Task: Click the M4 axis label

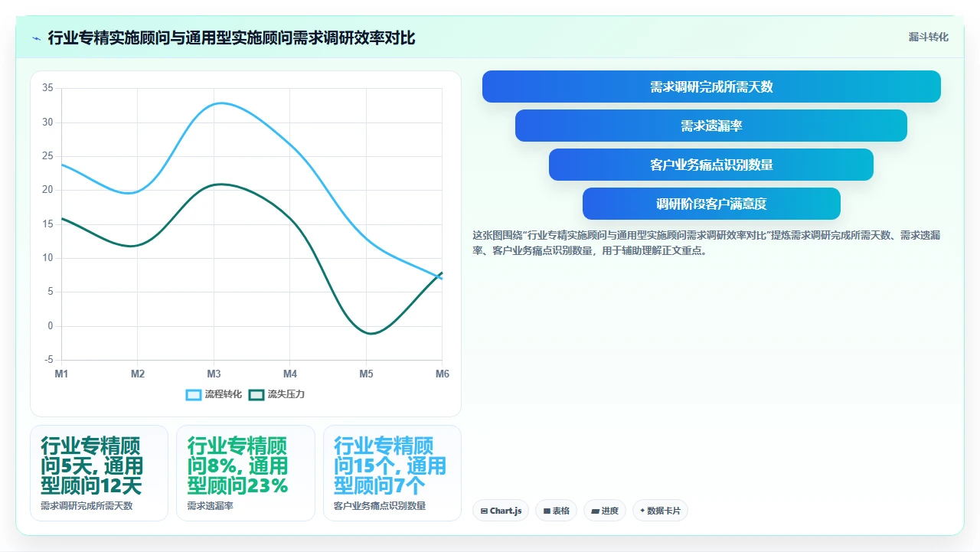Action: tap(290, 374)
